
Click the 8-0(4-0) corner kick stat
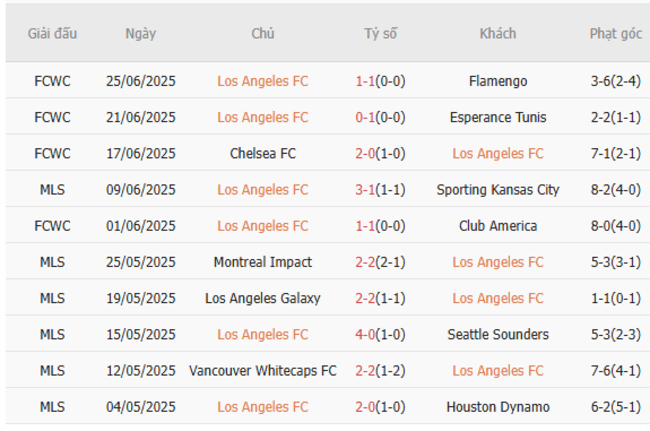tap(615, 226)
